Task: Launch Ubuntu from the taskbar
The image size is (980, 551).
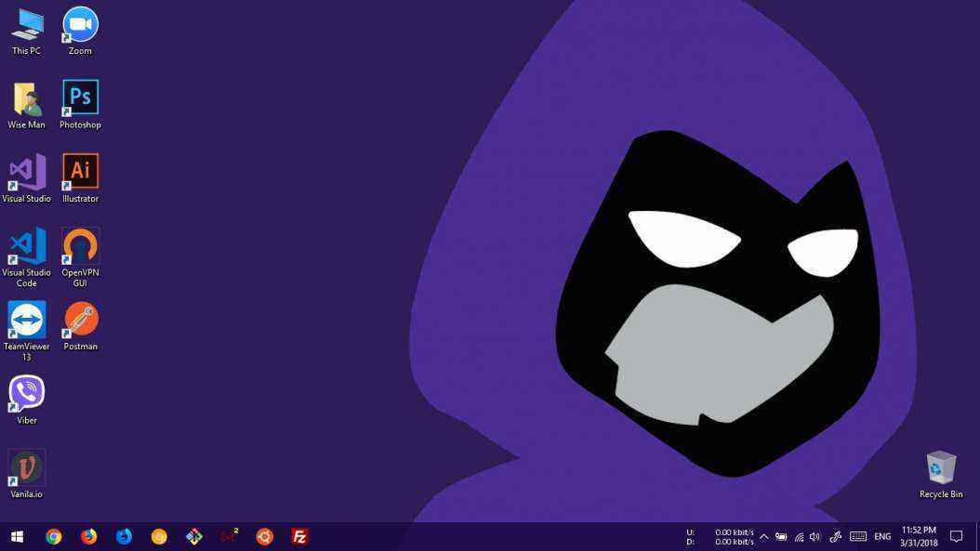Action: pyautogui.click(x=264, y=537)
